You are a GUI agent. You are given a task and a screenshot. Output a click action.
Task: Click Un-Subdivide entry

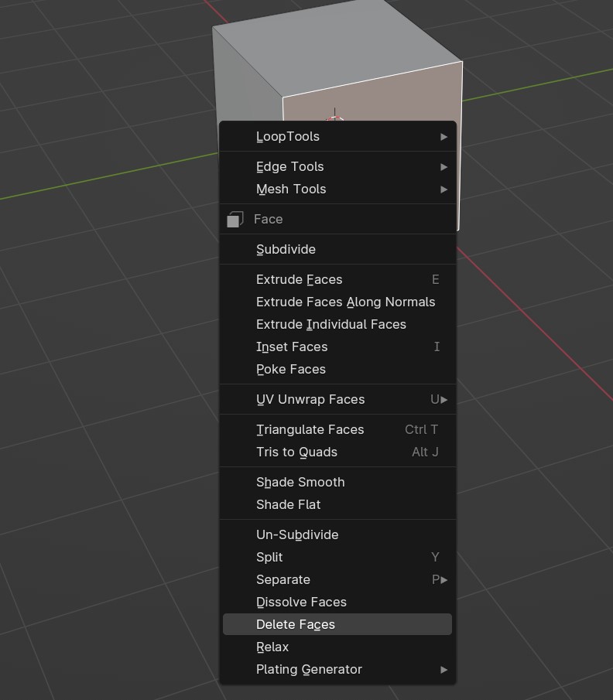pos(297,534)
